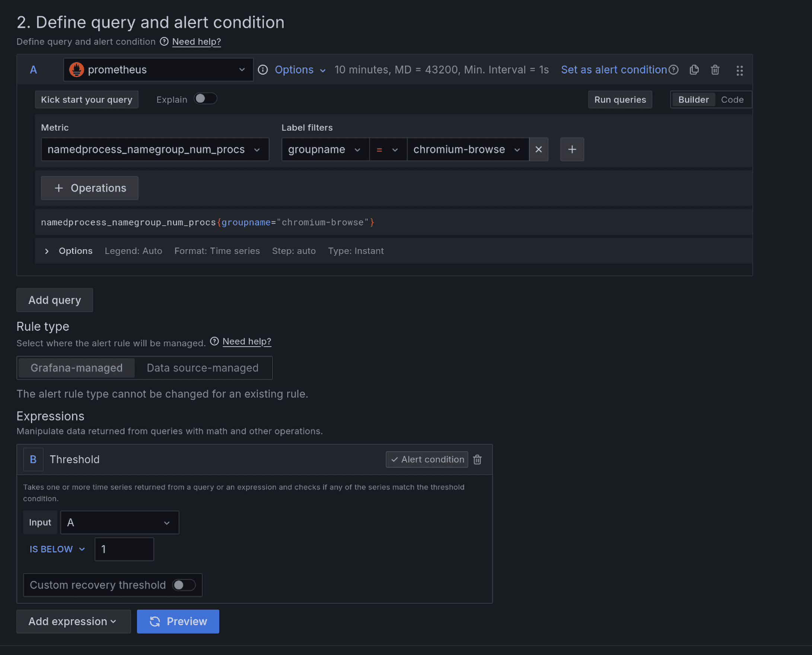Image resolution: width=812 pixels, height=655 pixels.
Task: Click the threshold value input field
Action: click(124, 549)
